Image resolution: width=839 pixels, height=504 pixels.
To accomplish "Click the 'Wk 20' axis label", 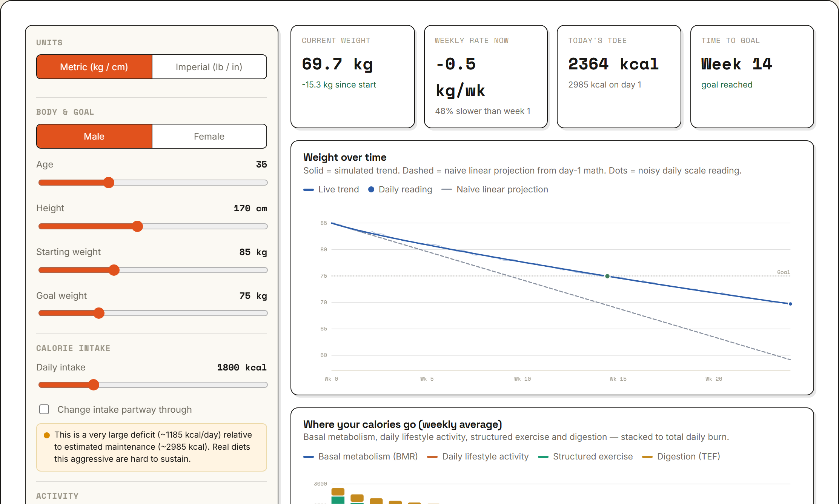I will 714,379.
